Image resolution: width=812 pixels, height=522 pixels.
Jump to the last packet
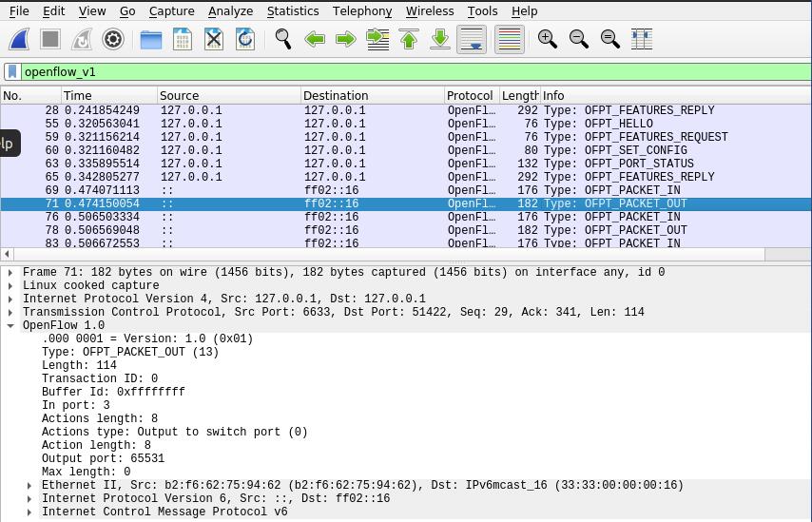pyautogui.click(x=440, y=39)
